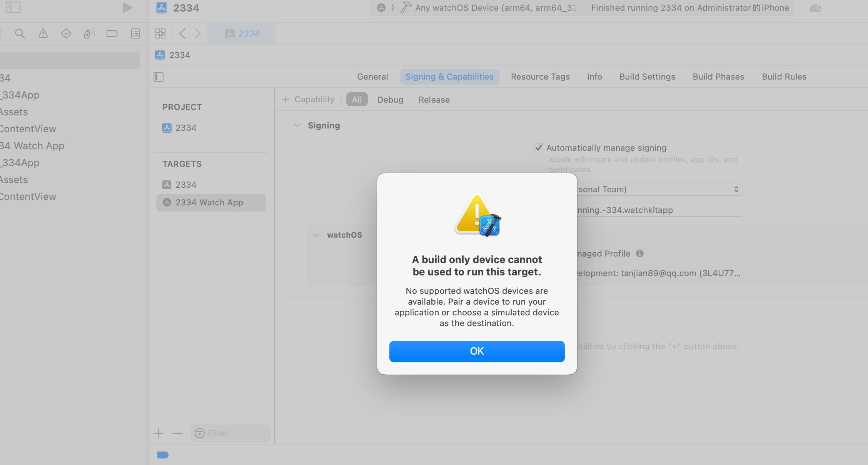868x465 pixels.
Task: Select the All configuration filter
Action: (x=357, y=100)
